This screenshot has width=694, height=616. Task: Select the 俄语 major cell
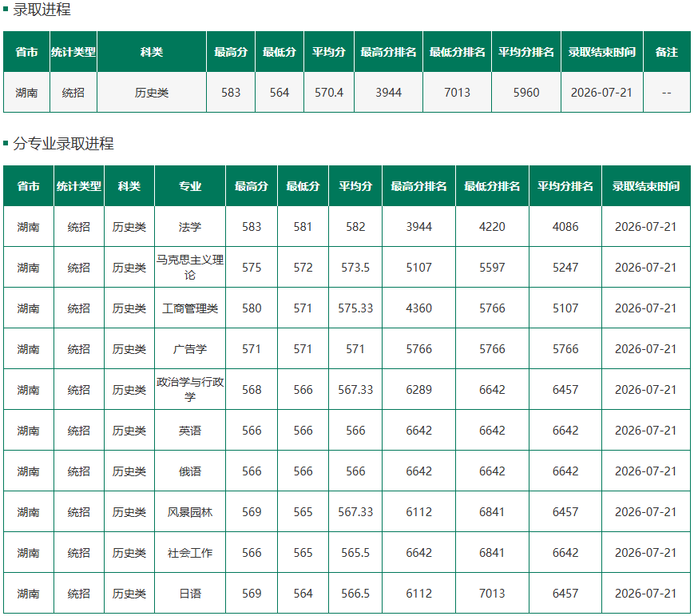coord(190,471)
